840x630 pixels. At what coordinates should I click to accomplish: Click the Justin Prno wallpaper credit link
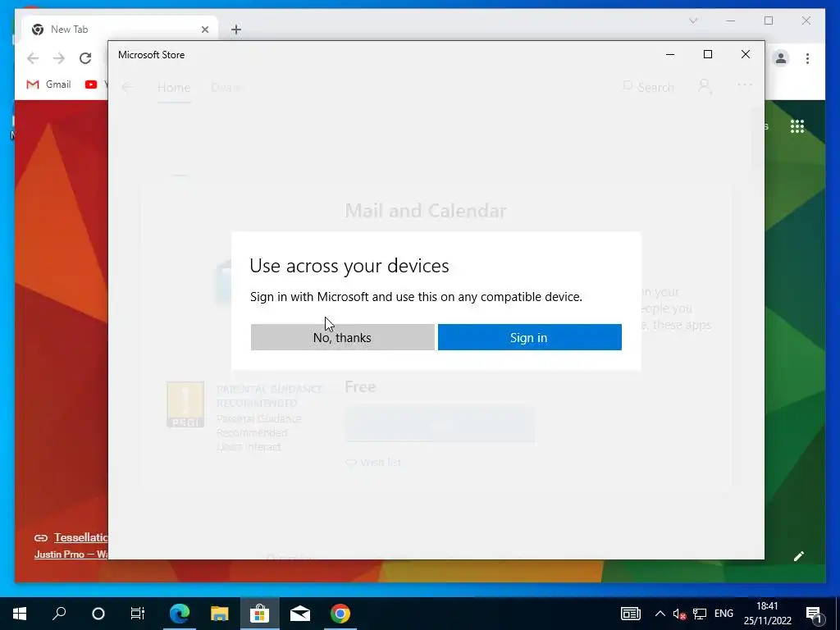tap(71, 554)
